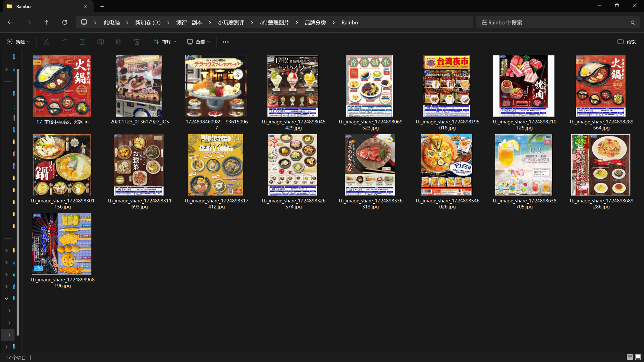Open the 查看 view dropdown
644x362 pixels.
pos(198,42)
